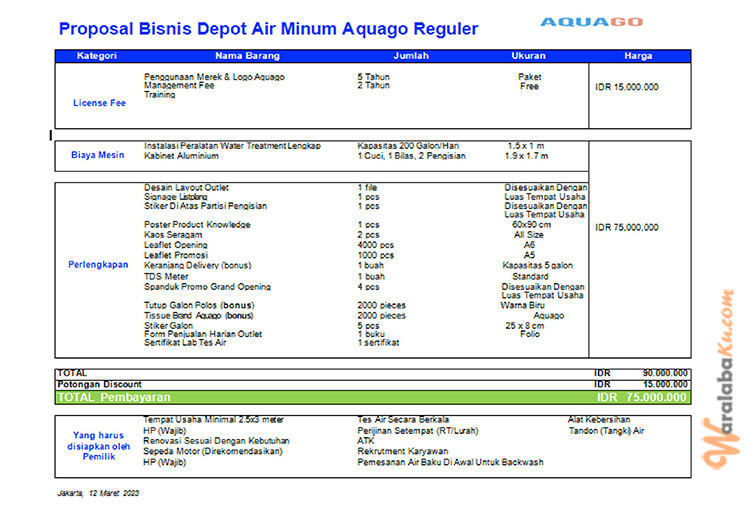750x505 pixels.
Task: Click 'Perijinan Setempat (RT/Lurah)'
Action: tap(418, 431)
